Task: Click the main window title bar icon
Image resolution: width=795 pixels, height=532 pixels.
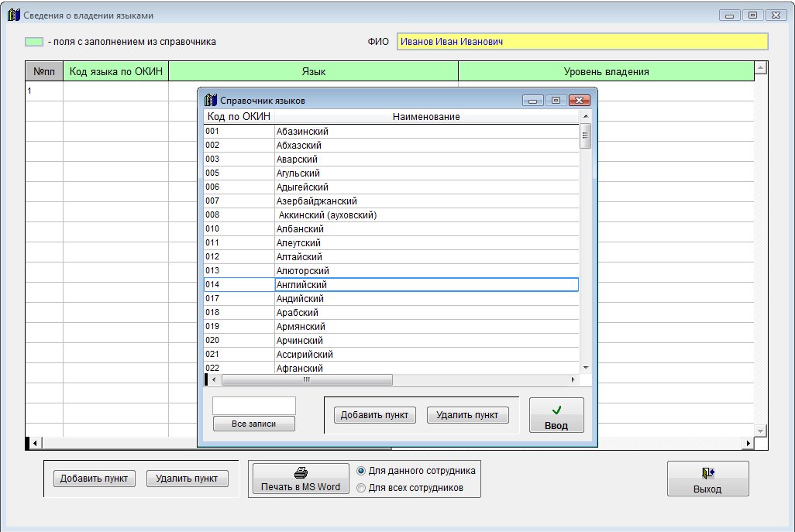Action: [13, 15]
